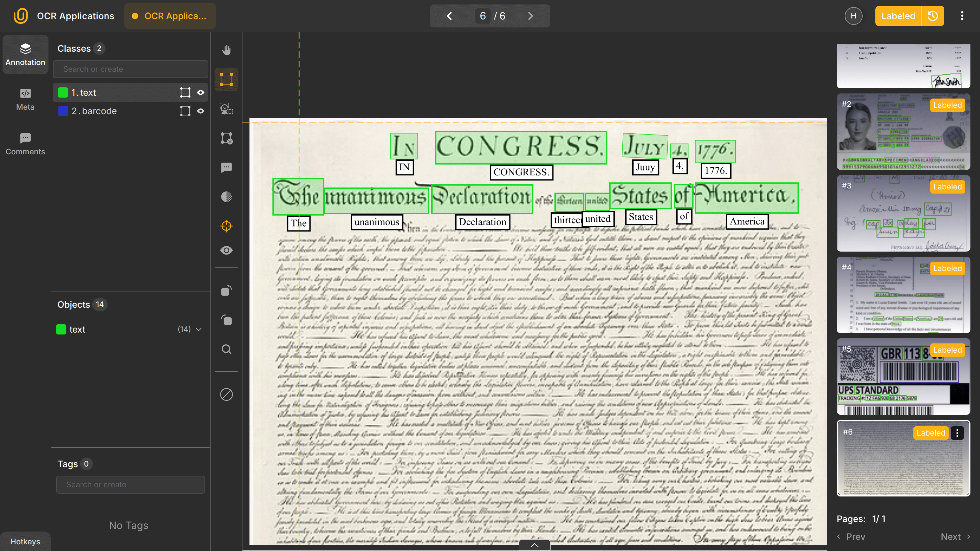The width and height of the screenshot is (980, 551).
Task: Open the comment tool in the toolbar
Action: point(226,167)
